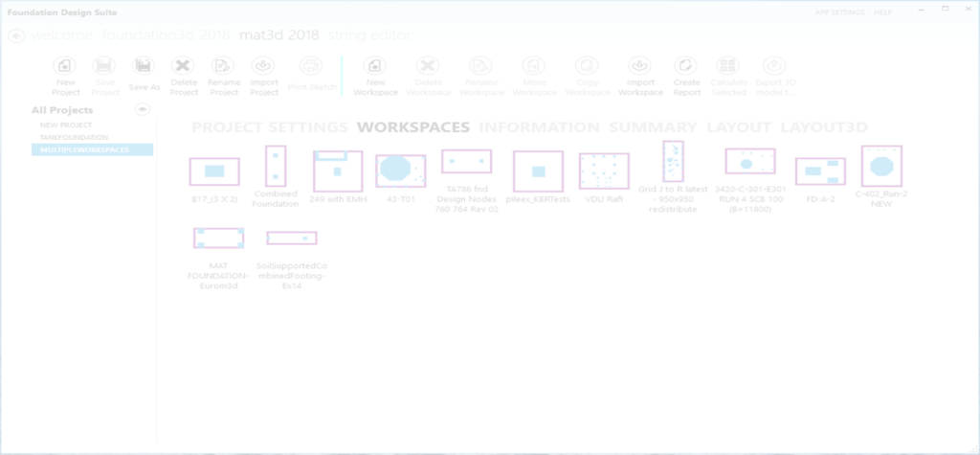
Task: Click the Import Workspace icon
Action: pyautogui.click(x=640, y=66)
